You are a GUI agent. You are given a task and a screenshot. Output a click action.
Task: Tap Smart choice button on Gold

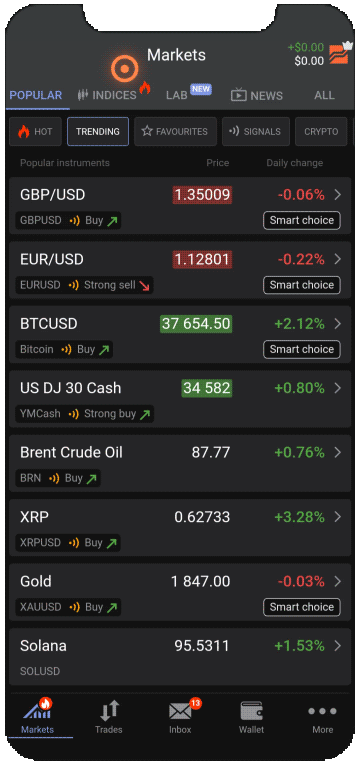point(302,607)
